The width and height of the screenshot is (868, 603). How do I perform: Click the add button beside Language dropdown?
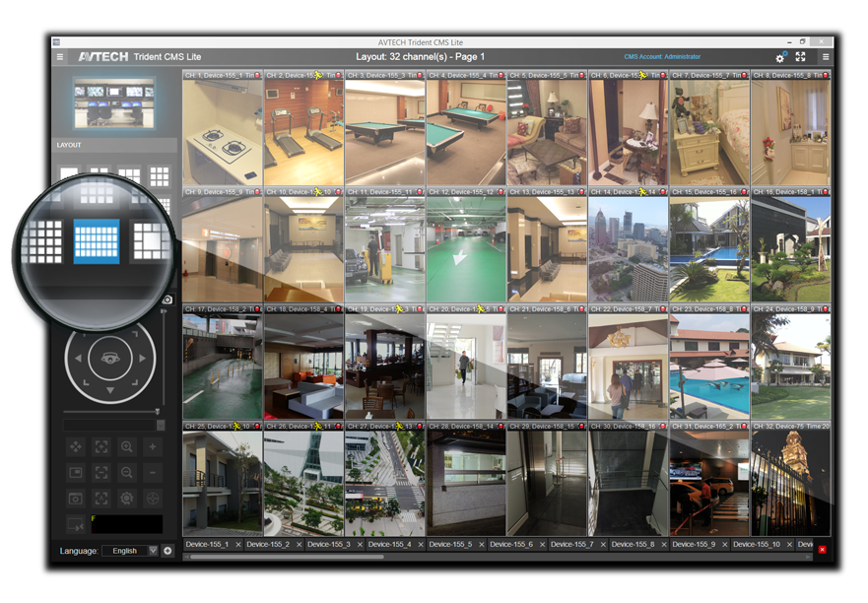[x=167, y=551]
